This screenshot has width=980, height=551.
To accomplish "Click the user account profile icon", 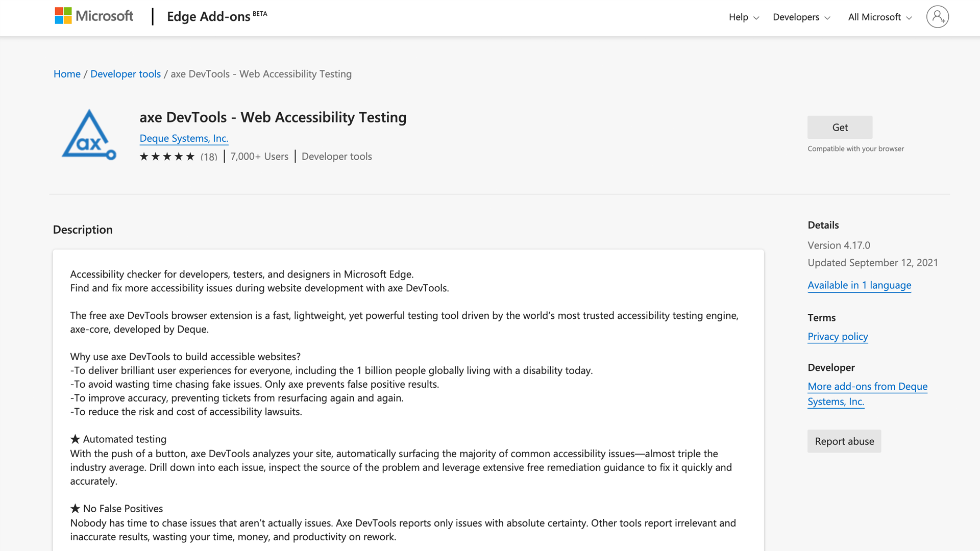I will click(x=938, y=16).
